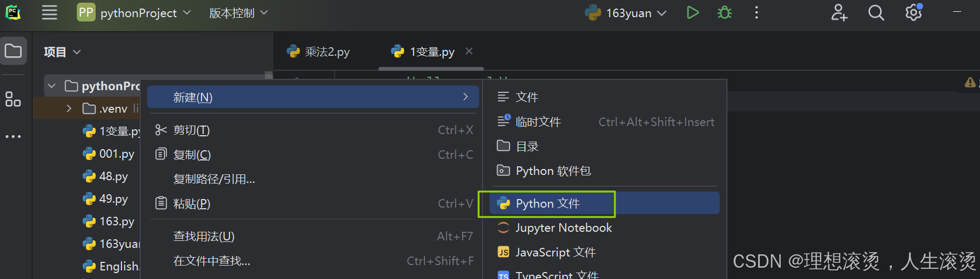Select the 163yuan file in tree
The image size is (980, 279).
pyautogui.click(x=112, y=244)
